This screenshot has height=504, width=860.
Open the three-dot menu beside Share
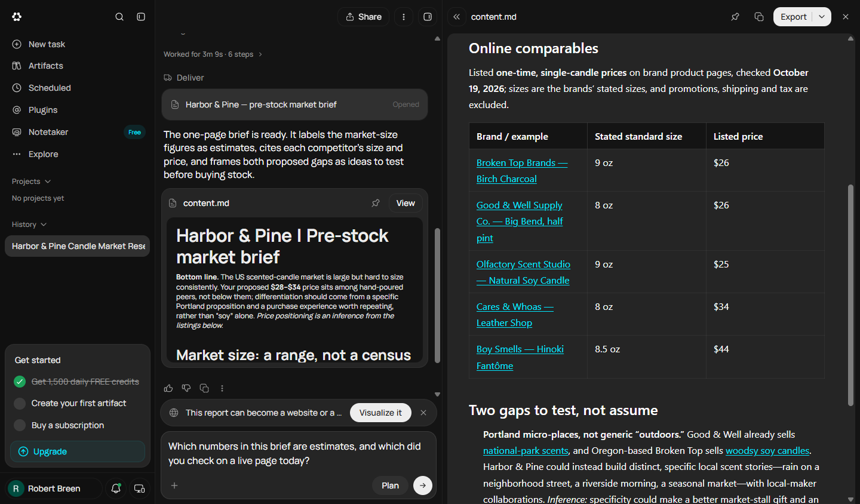pyautogui.click(x=404, y=17)
